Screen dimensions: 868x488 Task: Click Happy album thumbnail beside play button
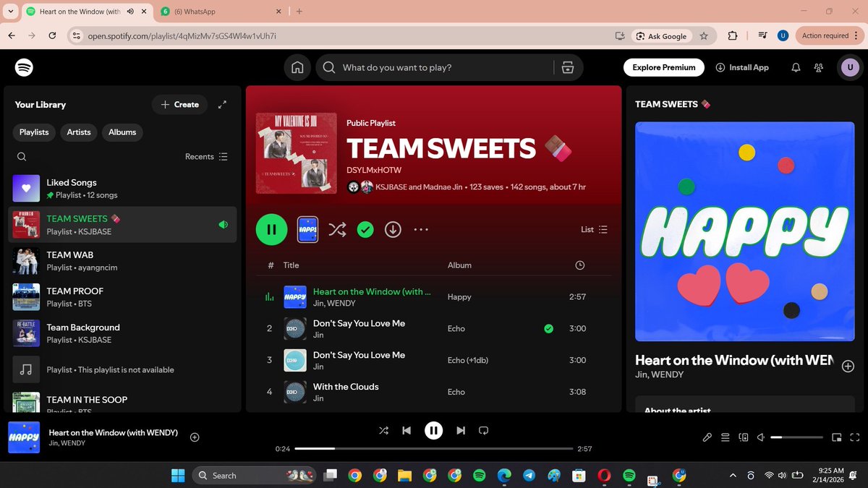[x=308, y=229]
